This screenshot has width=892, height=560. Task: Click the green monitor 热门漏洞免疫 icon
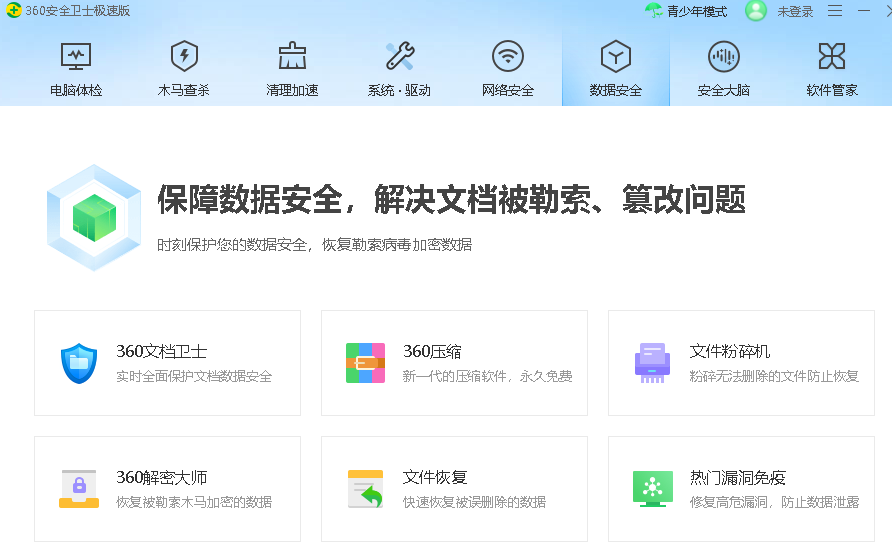(653, 489)
